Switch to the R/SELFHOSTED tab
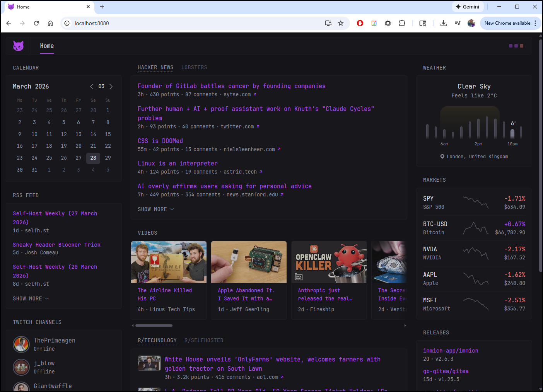Screen dimensions: 543x392 pos(204,340)
